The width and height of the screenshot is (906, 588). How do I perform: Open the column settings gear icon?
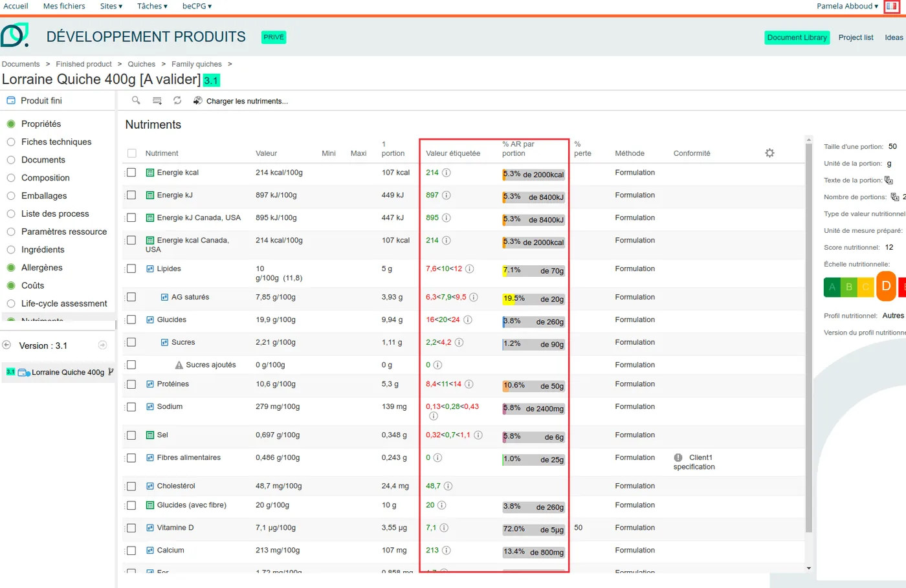click(x=769, y=153)
